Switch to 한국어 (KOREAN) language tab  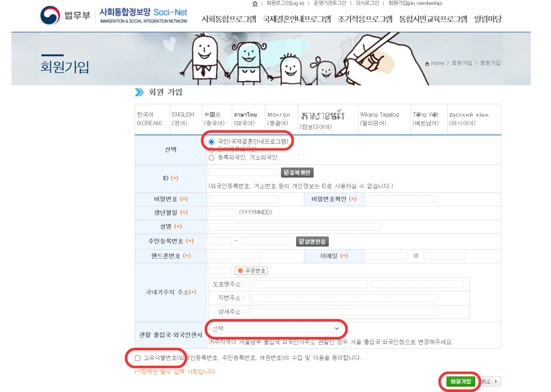[x=153, y=119]
